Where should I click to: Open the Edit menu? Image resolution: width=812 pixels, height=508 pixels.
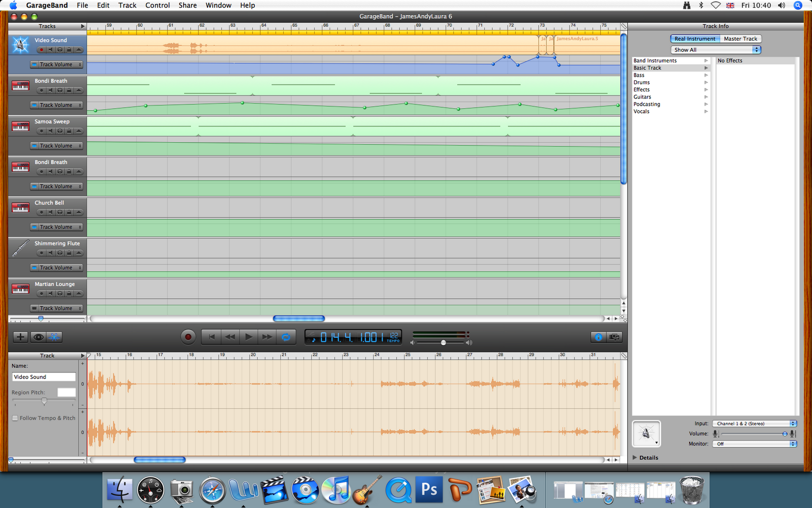click(x=103, y=5)
